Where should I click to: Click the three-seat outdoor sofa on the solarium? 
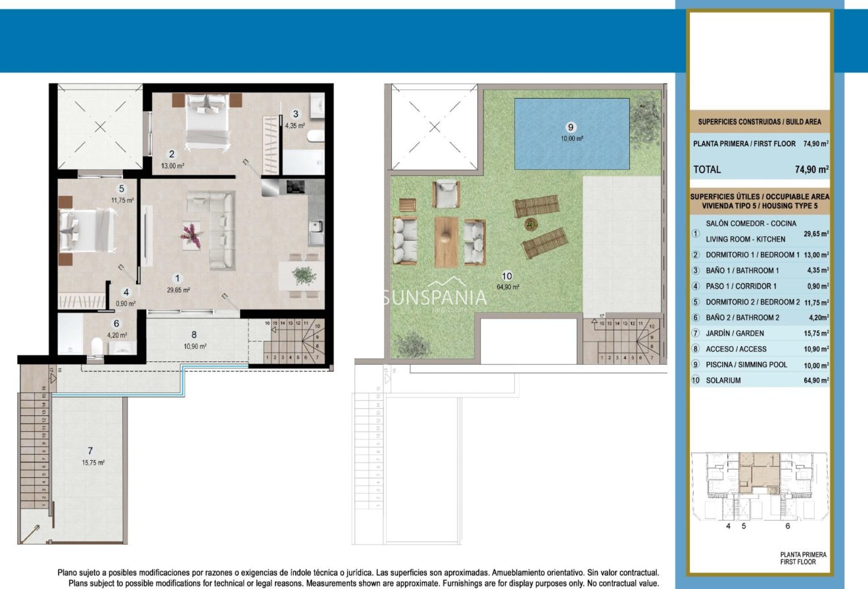[406, 240]
